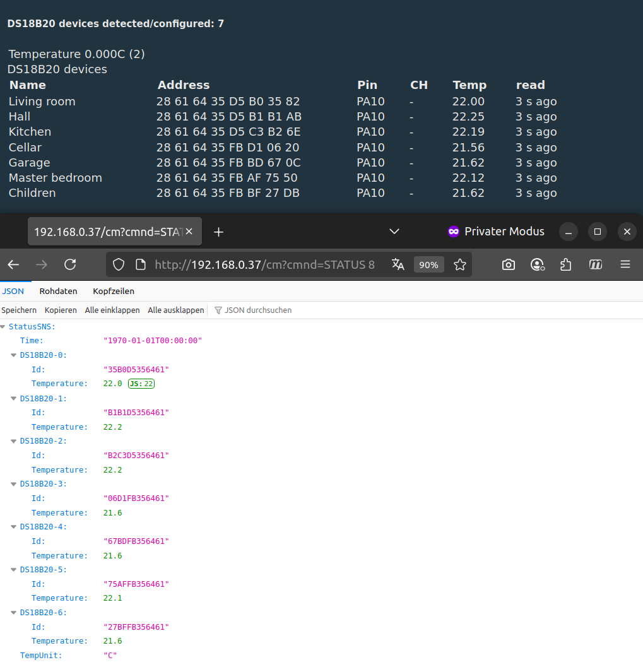Switch to the JSON tab
The image size is (643, 672).
(x=13, y=291)
